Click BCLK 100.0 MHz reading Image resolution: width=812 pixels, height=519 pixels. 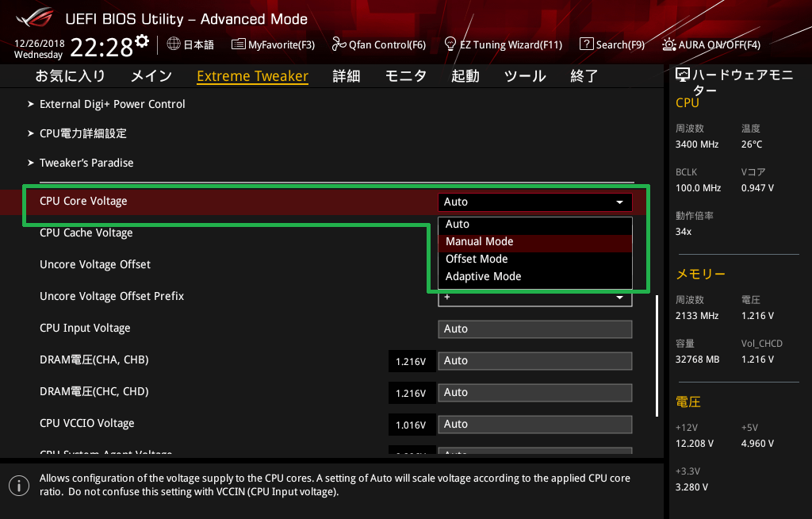(698, 188)
